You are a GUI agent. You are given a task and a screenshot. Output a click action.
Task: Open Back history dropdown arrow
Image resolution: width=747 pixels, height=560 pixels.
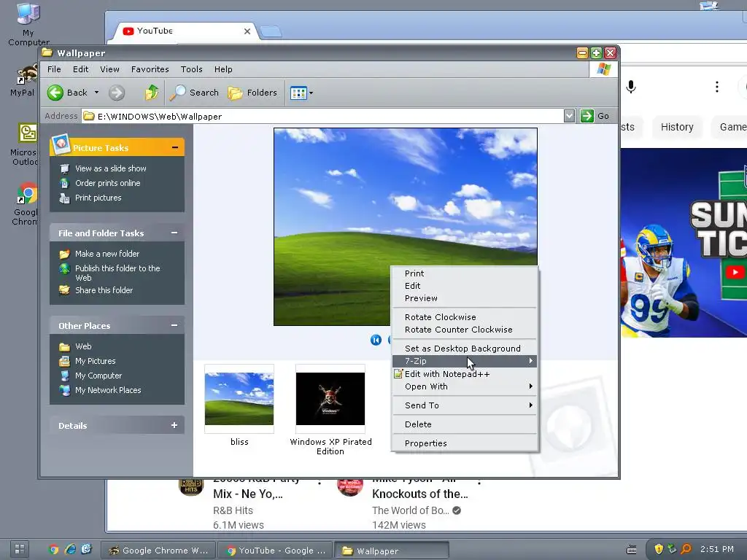[97, 93]
